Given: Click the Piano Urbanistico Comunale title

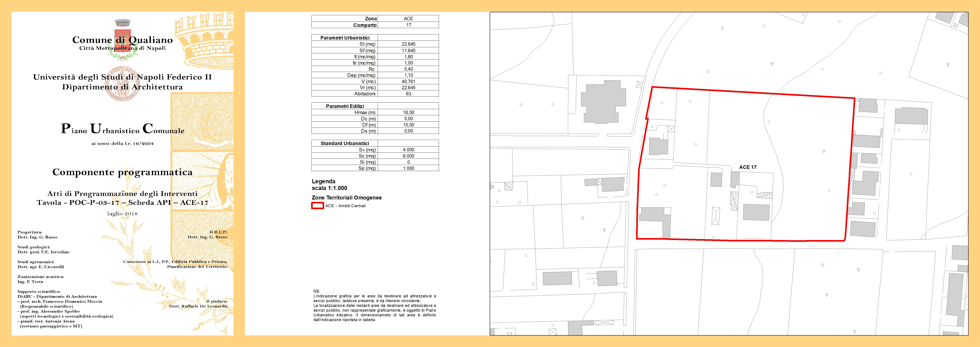Looking at the screenshot, I should (122, 129).
